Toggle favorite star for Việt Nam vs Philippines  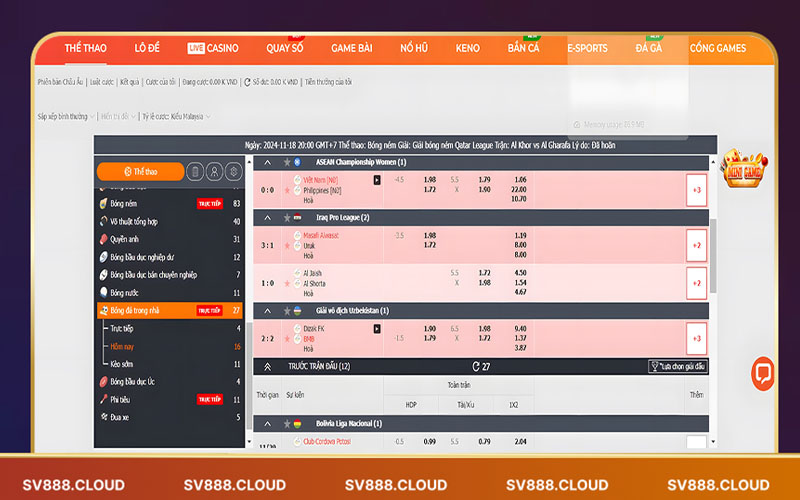coord(287,190)
